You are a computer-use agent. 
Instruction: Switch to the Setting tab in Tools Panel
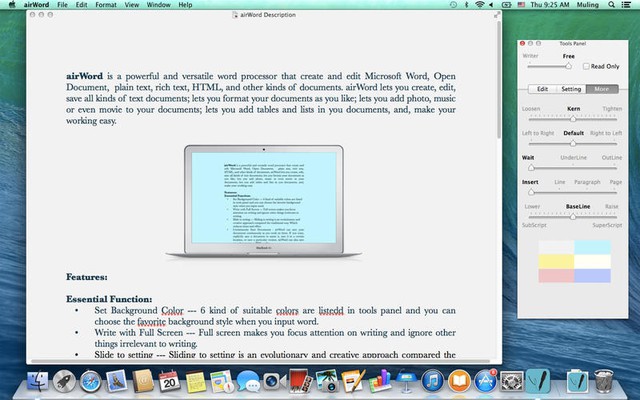572,89
